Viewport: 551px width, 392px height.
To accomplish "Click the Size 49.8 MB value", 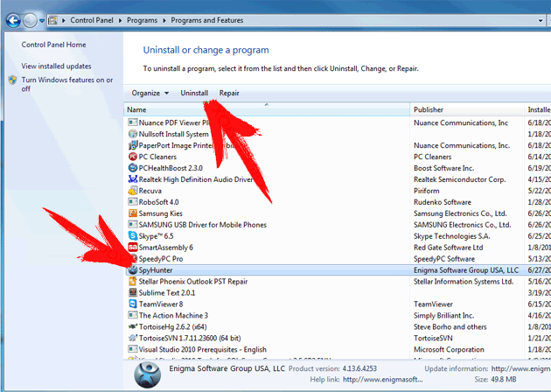I will click(x=503, y=380).
